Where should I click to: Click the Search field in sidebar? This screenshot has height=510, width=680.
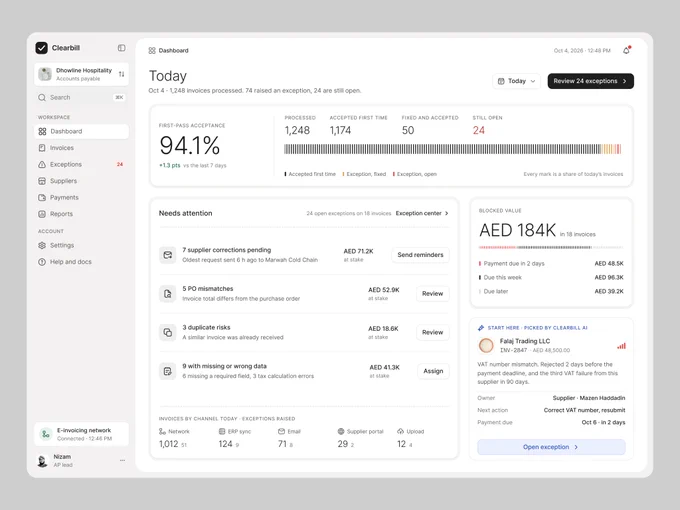[x=81, y=98]
